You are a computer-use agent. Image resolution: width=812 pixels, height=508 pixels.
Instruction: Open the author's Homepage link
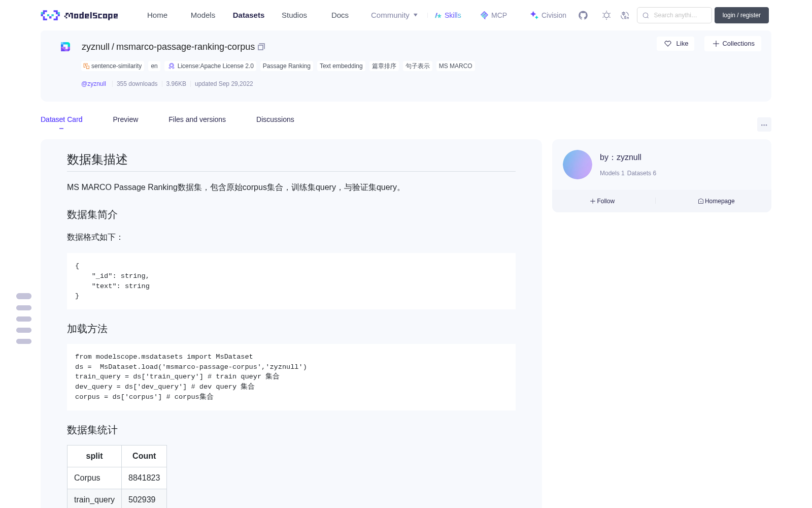click(x=716, y=201)
